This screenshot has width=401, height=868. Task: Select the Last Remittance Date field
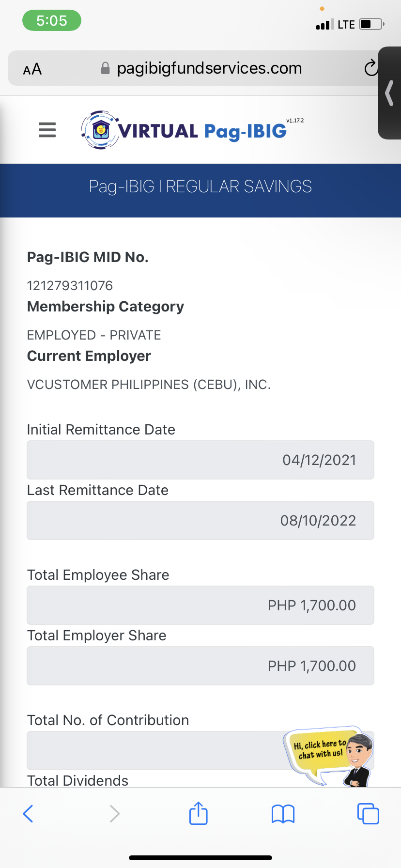point(200,520)
